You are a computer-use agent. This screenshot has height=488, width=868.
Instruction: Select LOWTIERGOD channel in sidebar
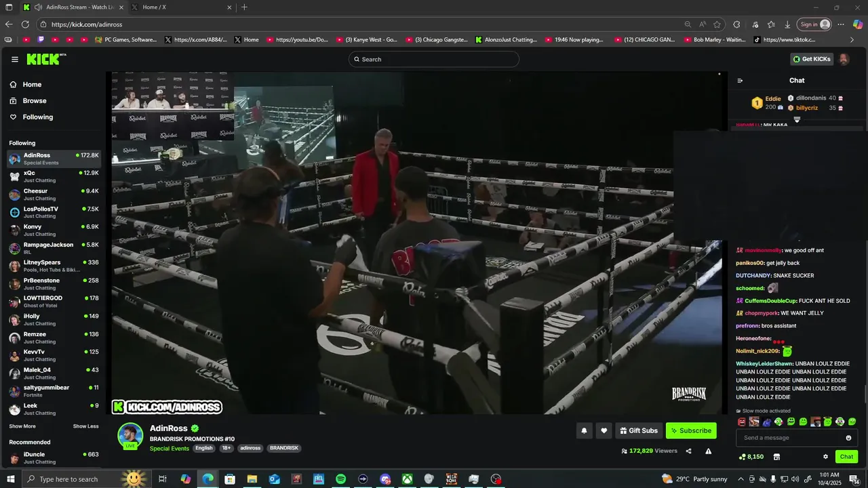(54, 302)
